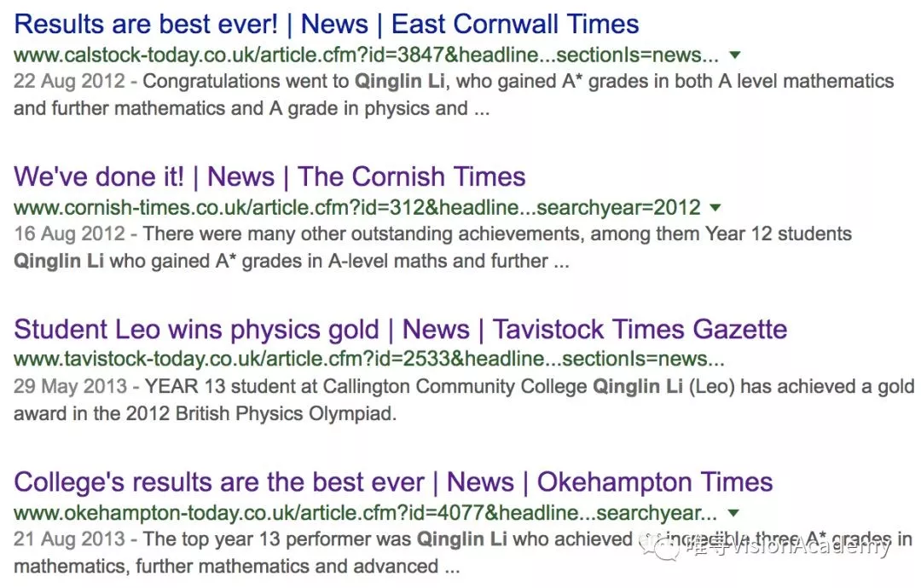Expand dropdown arrow beside okehampton-today URL
921x588 pixels.
[733, 513]
